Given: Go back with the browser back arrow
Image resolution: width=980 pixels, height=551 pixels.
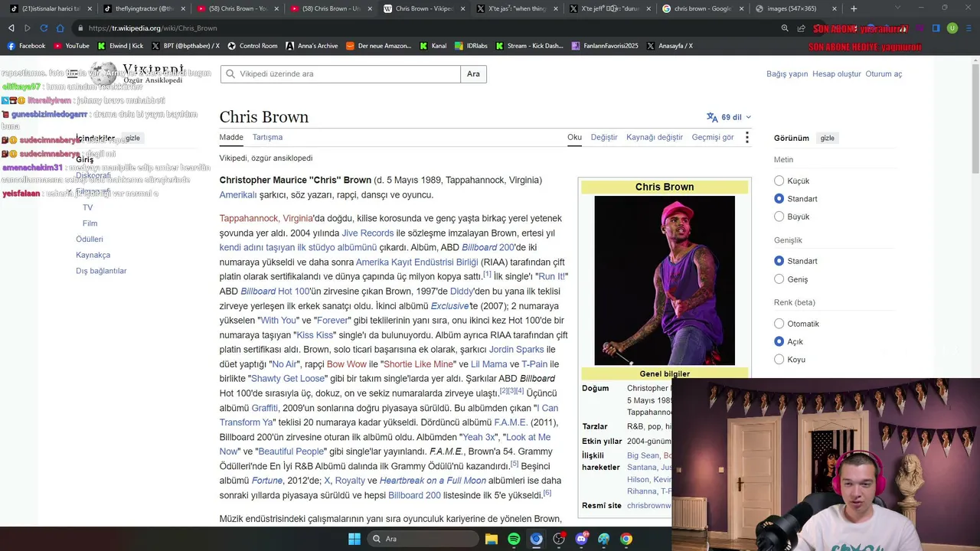Looking at the screenshot, I should pos(11,28).
